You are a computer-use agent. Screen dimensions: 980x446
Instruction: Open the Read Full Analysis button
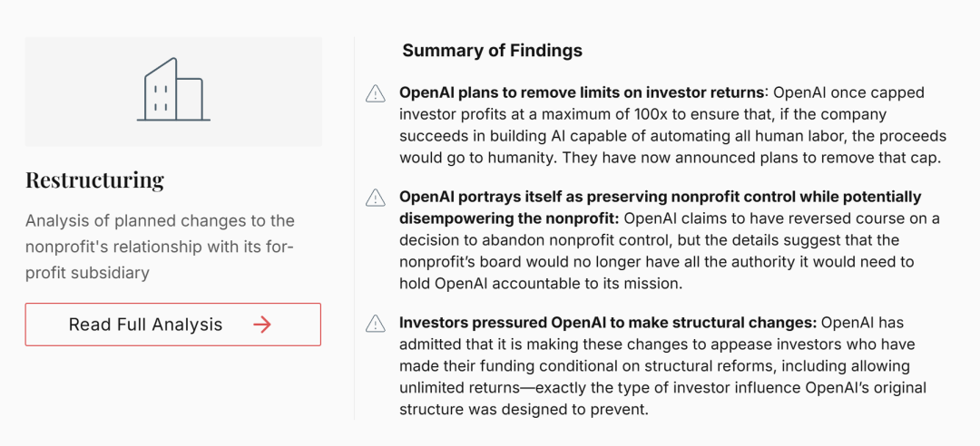coord(173,325)
